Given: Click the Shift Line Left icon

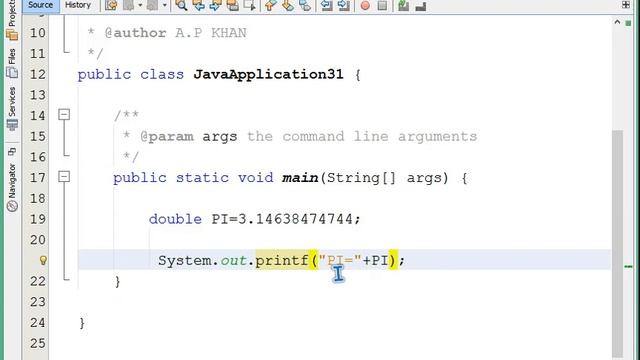Looking at the screenshot, I should coord(326,5).
